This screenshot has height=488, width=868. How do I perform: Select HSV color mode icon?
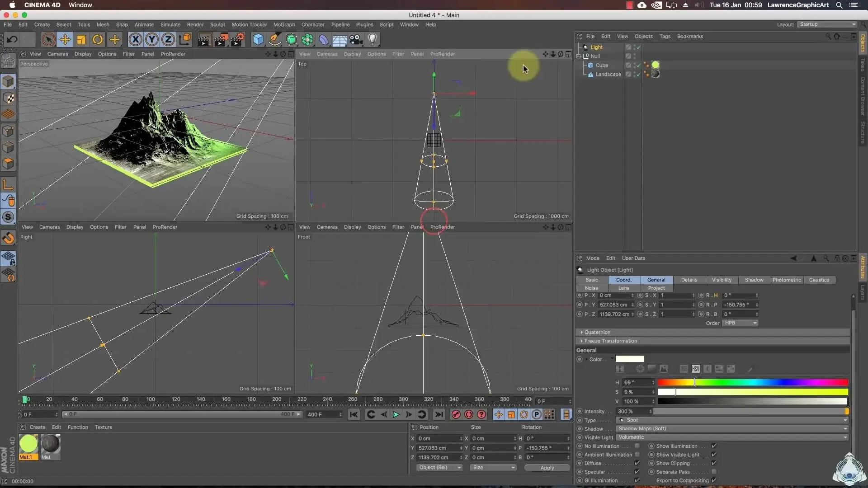[695, 369]
